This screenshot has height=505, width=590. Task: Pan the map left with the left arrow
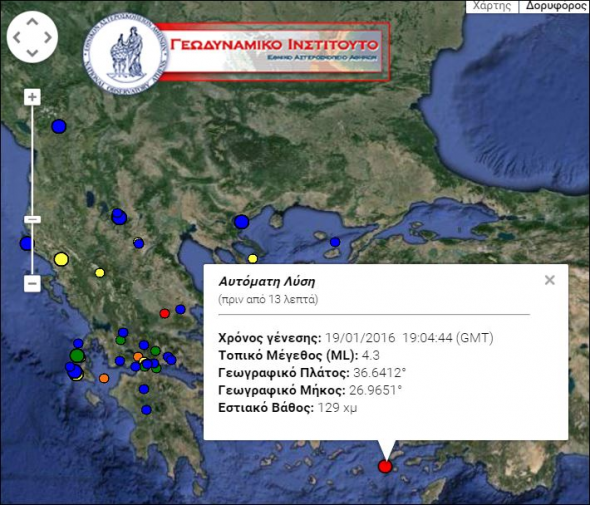pos(17,37)
